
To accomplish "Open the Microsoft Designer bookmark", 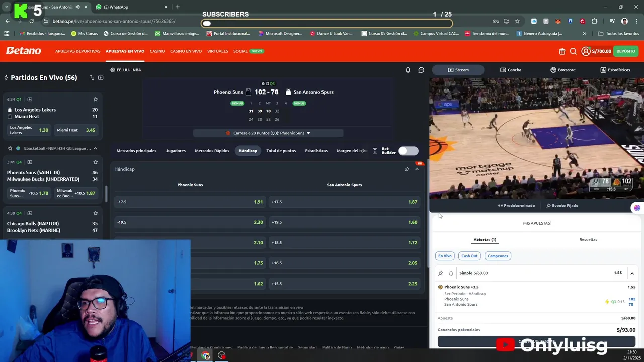I will coord(280,34).
